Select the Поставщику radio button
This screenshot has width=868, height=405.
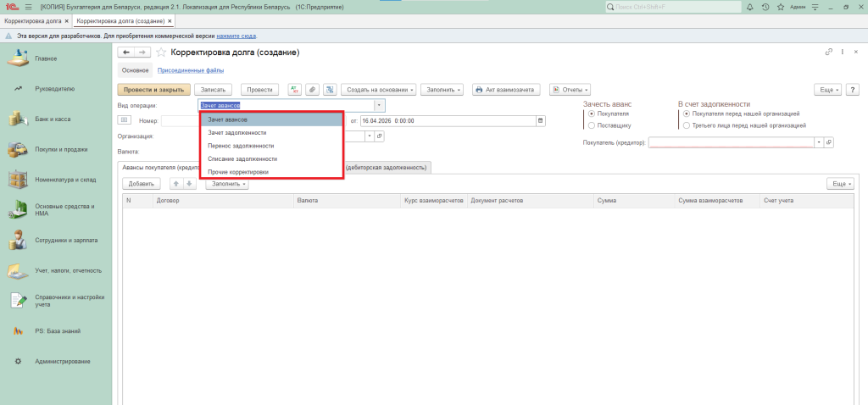591,125
